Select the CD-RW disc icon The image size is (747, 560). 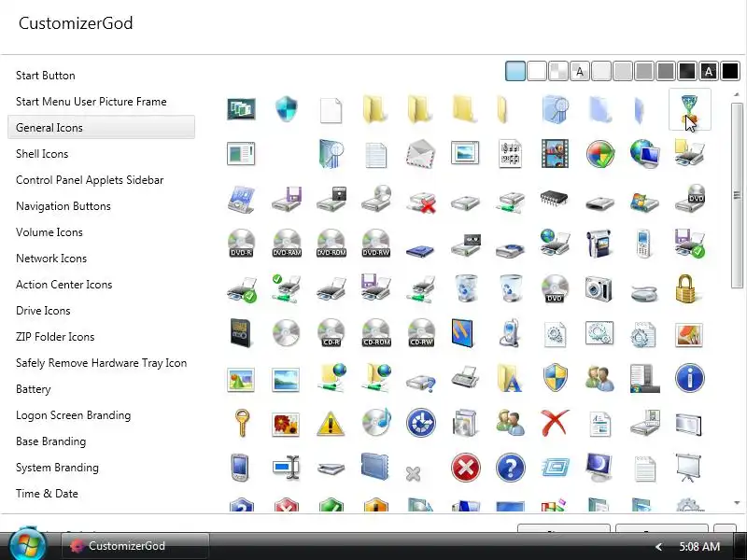coord(421,333)
